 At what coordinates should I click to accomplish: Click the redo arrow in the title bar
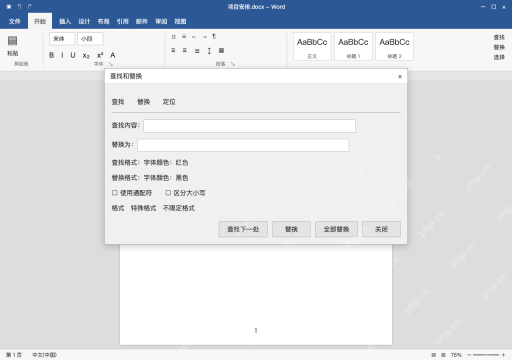pyautogui.click(x=29, y=7)
